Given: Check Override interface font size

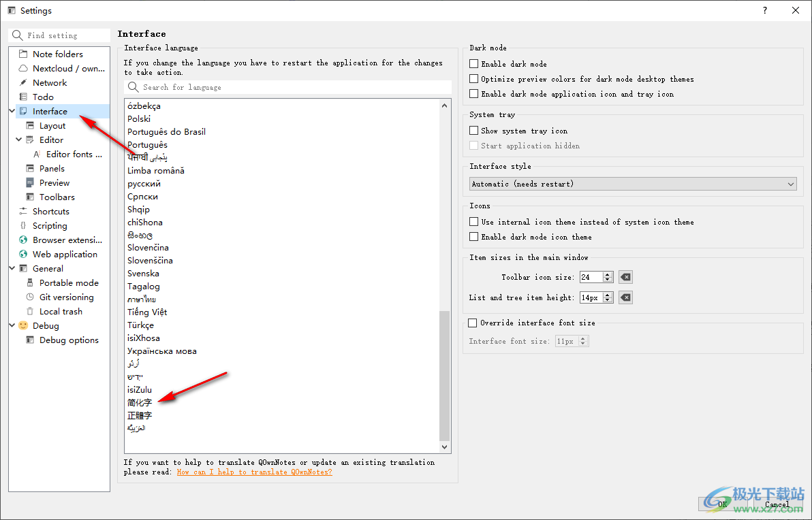Looking at the screenshot, I should pos(473,323).
